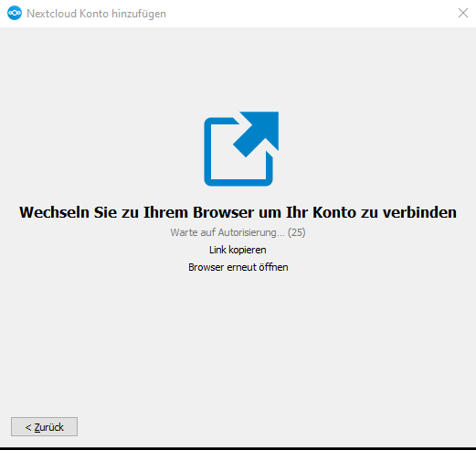
Task: Click the large blue open-in-browser icon
Action: [x=241, y=149]
